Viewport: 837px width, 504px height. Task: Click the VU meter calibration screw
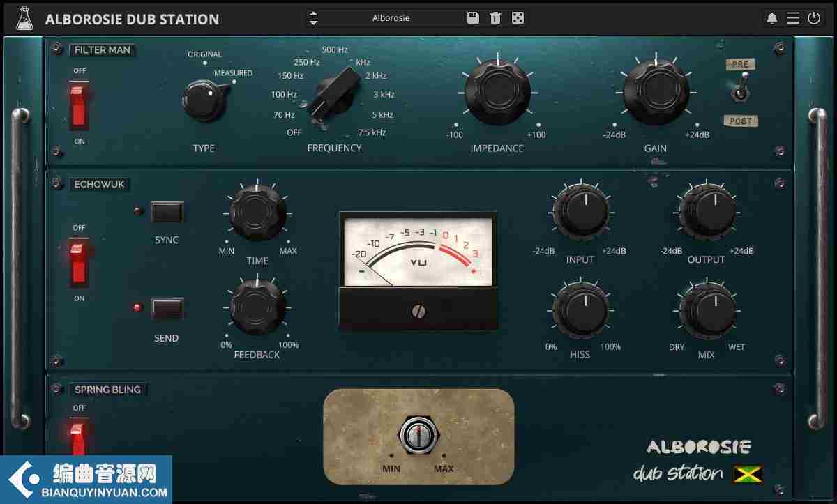(x=419, y=311)
